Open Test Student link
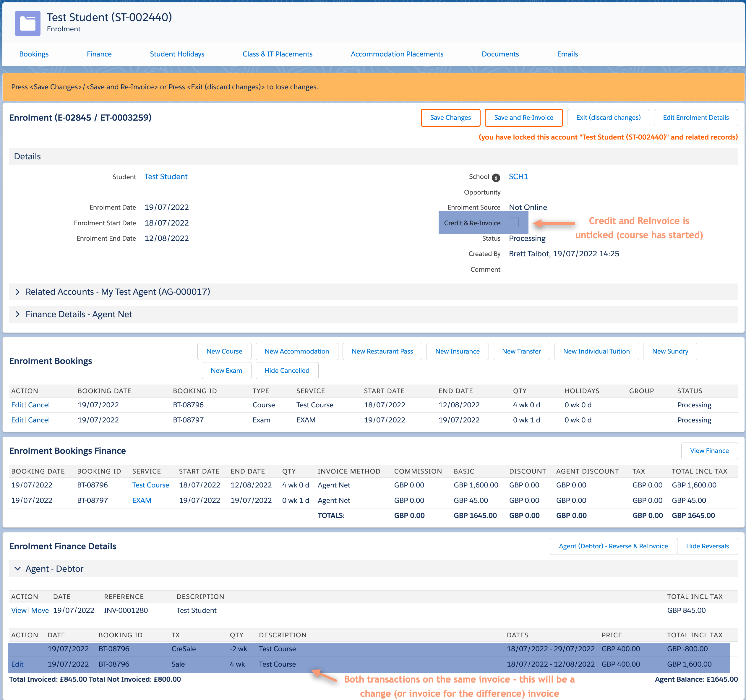The image size is (746, 700). (x=166, y=176)
